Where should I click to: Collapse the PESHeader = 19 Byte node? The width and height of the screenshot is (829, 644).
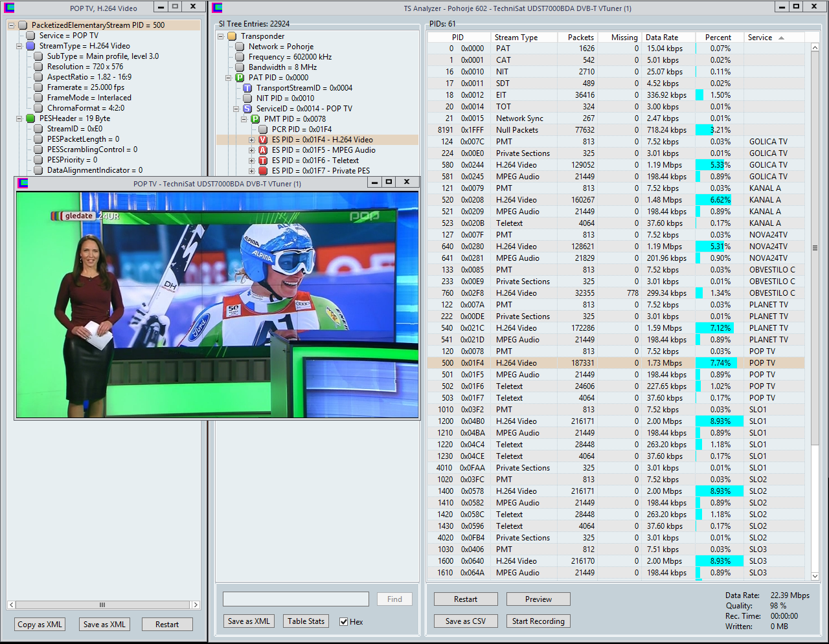tap(19, 118)
